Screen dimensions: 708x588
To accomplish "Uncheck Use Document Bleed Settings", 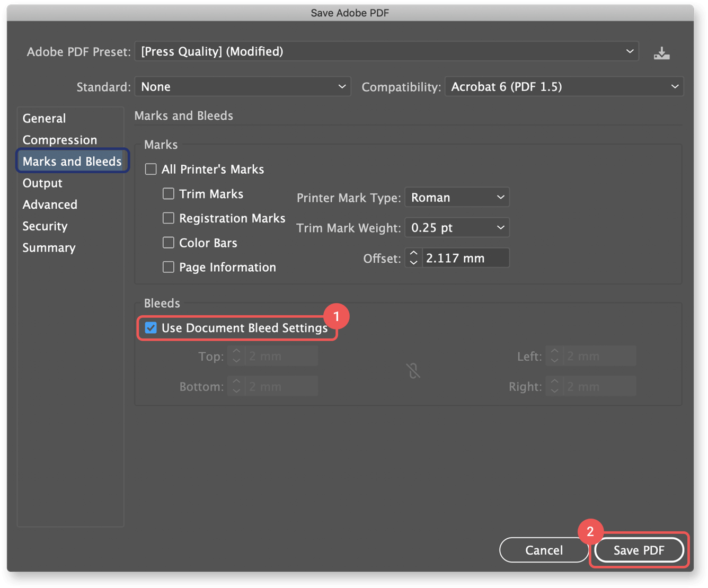I will click(x=151, y=328).
